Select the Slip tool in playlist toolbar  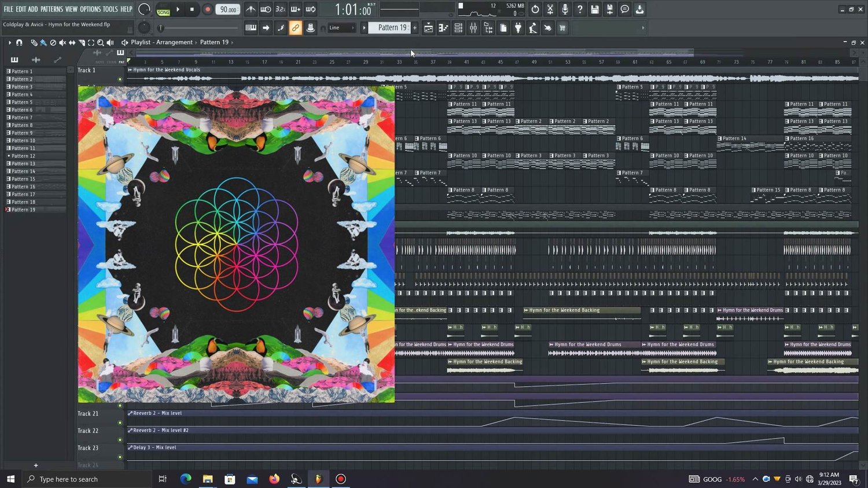(x=72, y=42)
